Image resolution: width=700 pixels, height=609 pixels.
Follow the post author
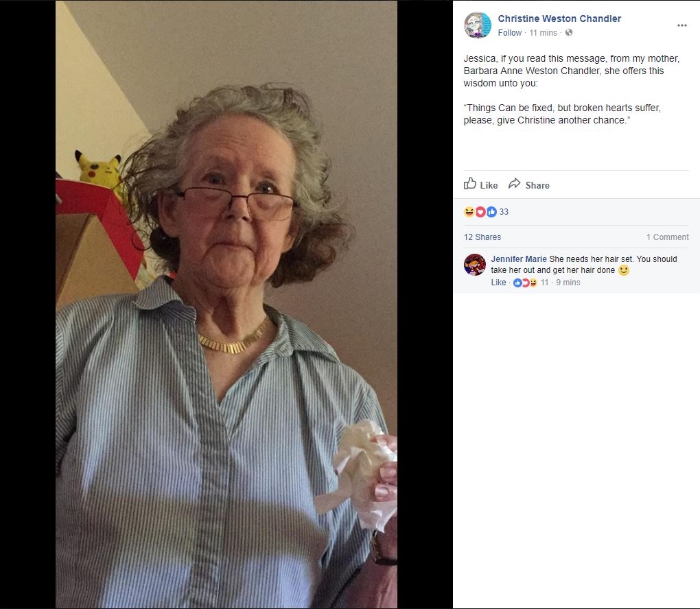(x=509, y=32)
